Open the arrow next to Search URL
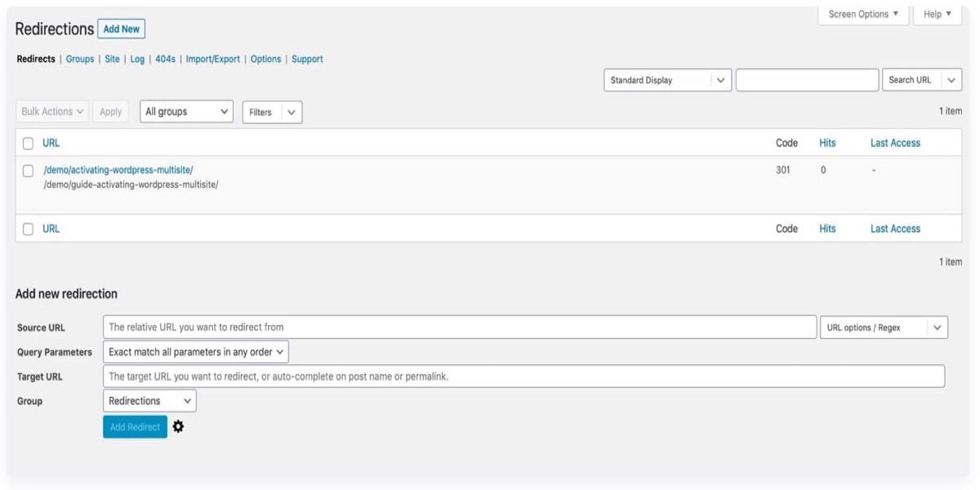The height and width of the screenshot is (490, 980). (951, 80)
